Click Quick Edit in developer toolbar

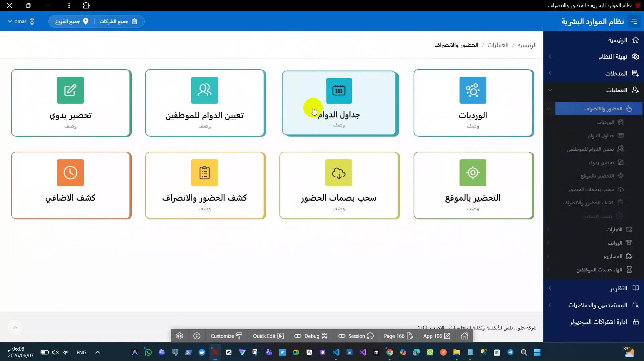click(x=268, y=336)
